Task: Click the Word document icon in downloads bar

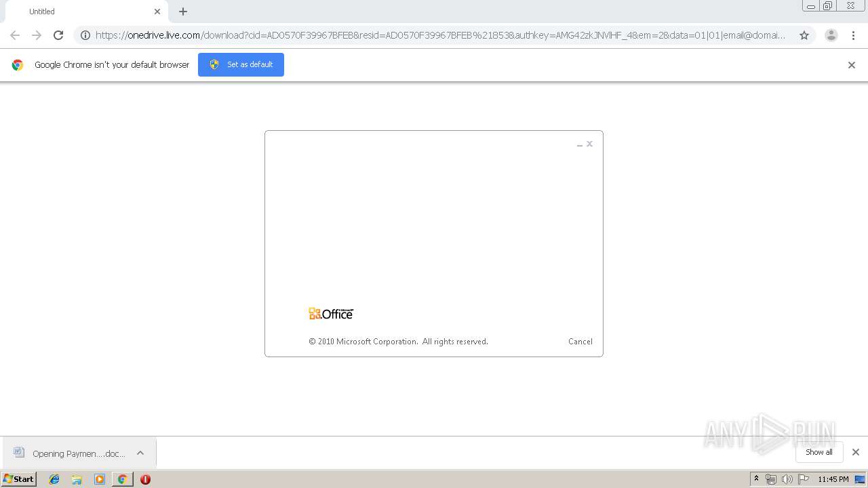Action: (x=19, y=453)
